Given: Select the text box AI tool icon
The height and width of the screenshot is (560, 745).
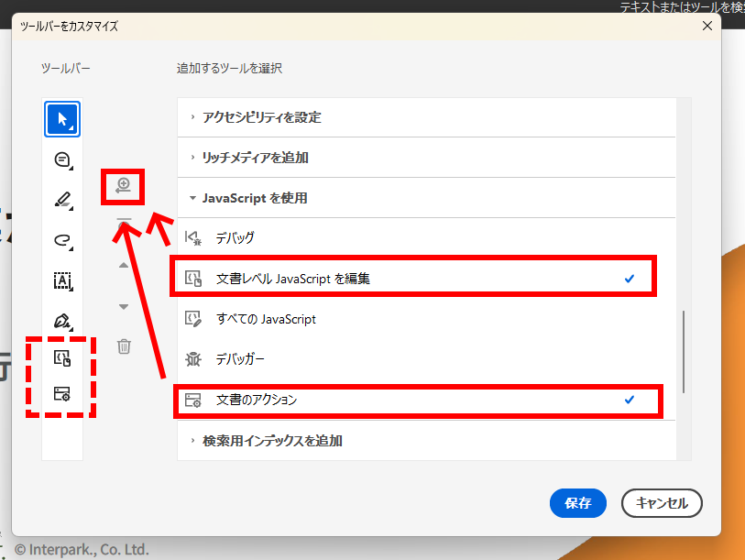Looking at the screenshot, I should click(x=62, y=280).
